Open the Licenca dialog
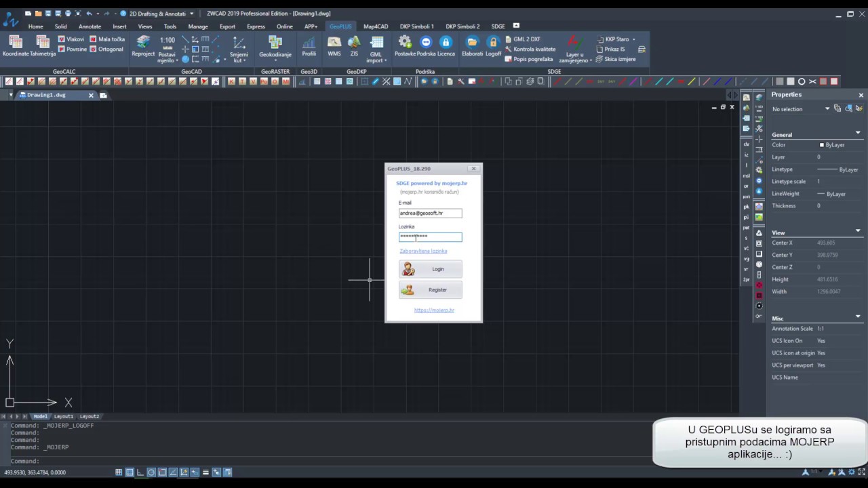This screenshot has width=868, height=488. 446,46
